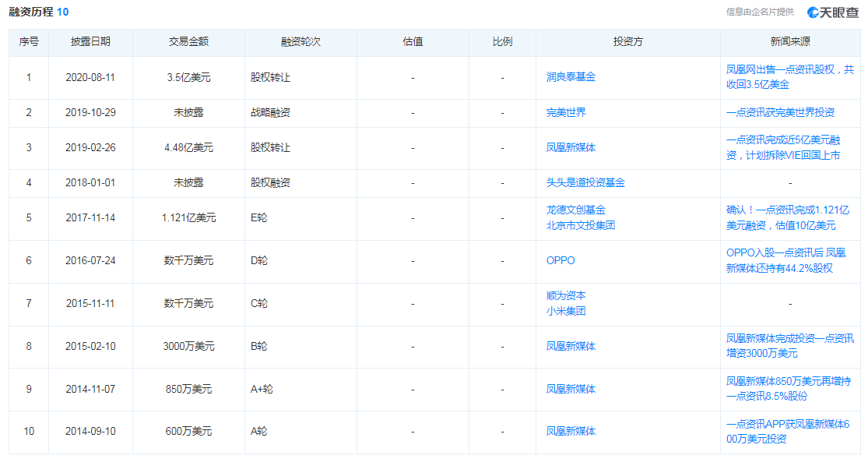Screen dimensions: 868x466
Task: Select 北京市文投集团 investor link
Action: coord(581,225)
